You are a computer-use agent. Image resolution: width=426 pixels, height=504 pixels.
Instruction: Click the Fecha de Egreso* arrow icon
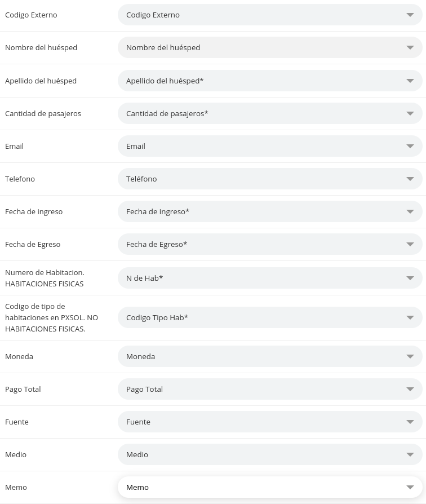(x=410, y=244)
